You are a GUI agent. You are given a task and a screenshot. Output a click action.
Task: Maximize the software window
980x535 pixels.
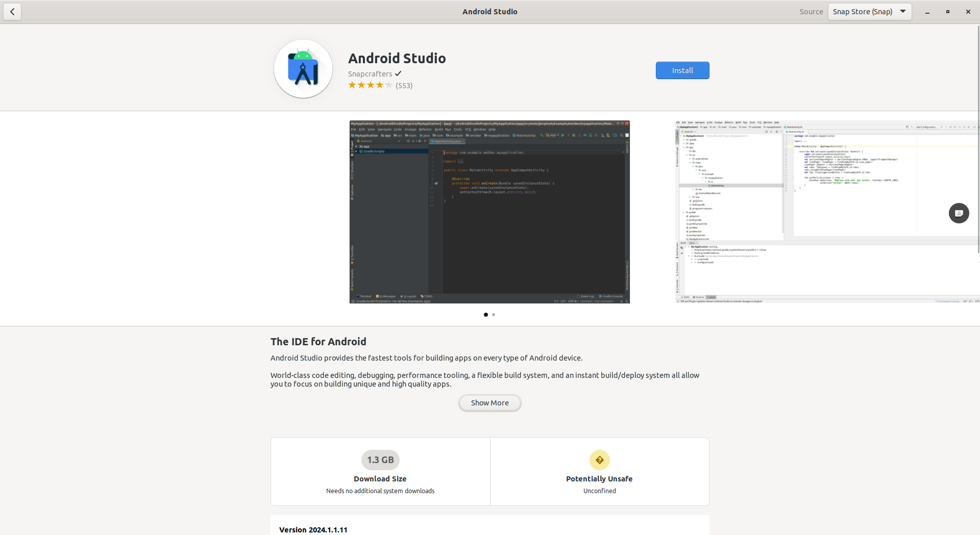click(x=948, y=12)
